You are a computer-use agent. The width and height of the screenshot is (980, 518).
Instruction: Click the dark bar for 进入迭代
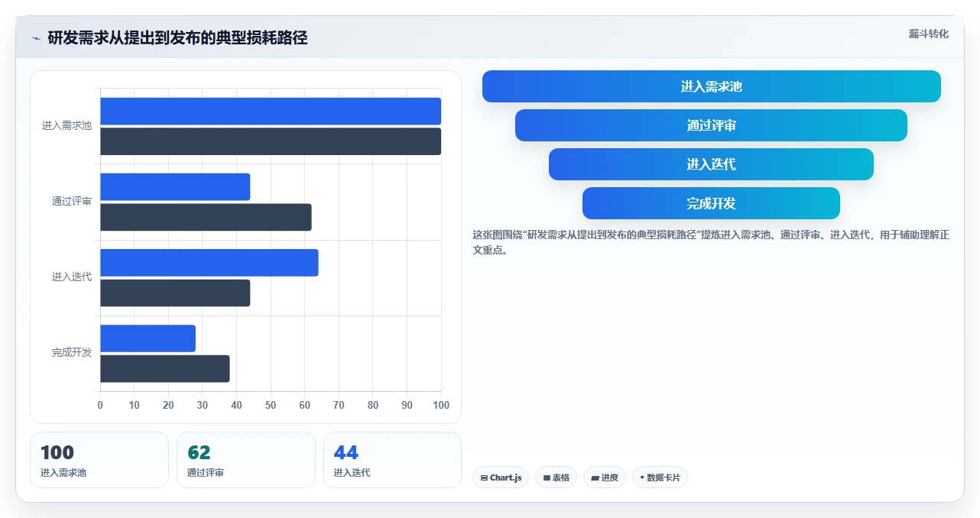click(175, 293)
